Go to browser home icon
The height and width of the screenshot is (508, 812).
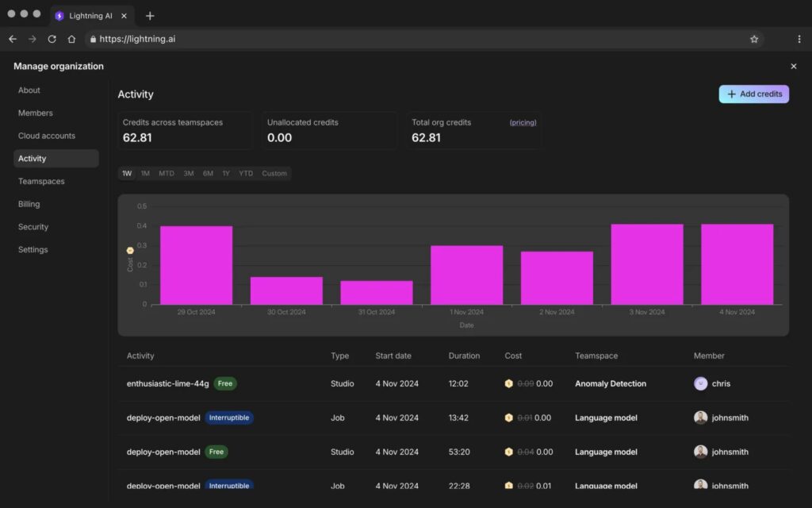[71, 39]
